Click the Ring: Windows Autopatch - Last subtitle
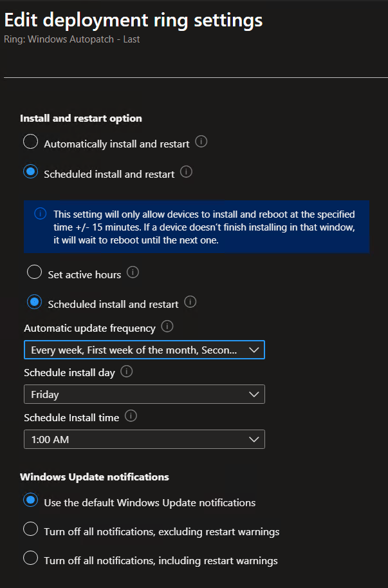388x588 pixels. (x=71, y=39)
